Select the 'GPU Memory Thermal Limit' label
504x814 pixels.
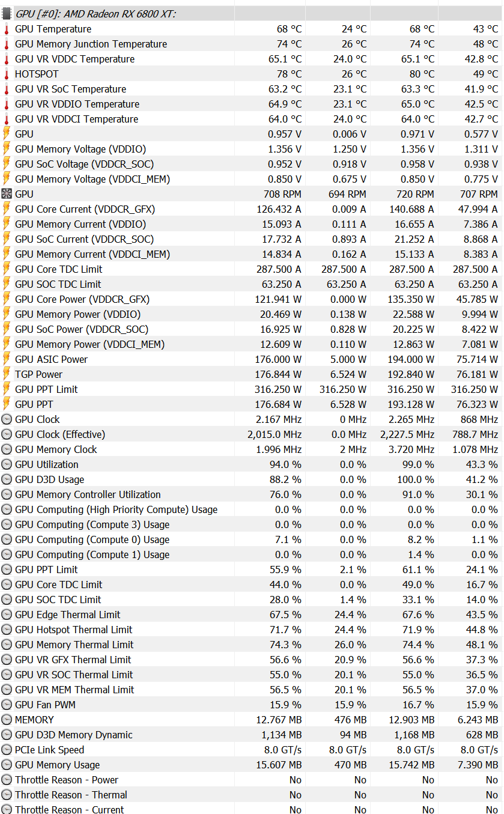[x=74, y=645]
